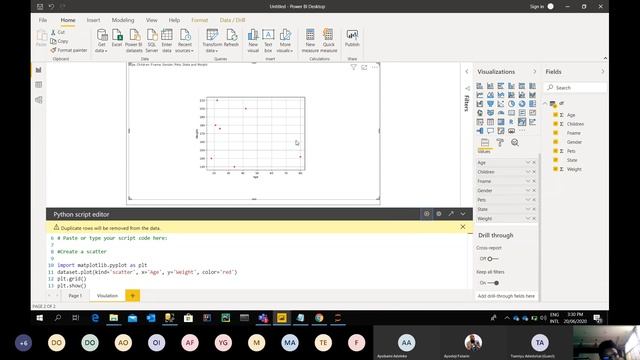The height and width of the screenshot is (360, 640).
Task: Switch to the Insert ribbon tab
Action: point(93,20)
